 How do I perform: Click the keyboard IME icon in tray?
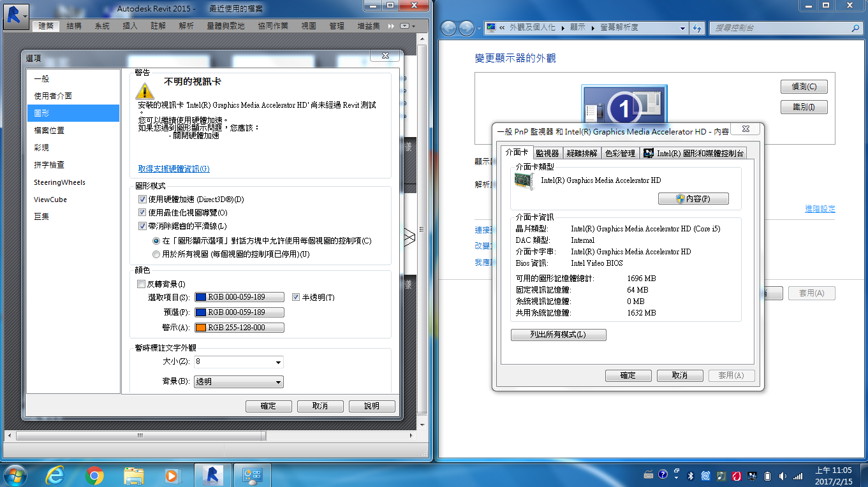click(649, 476)
